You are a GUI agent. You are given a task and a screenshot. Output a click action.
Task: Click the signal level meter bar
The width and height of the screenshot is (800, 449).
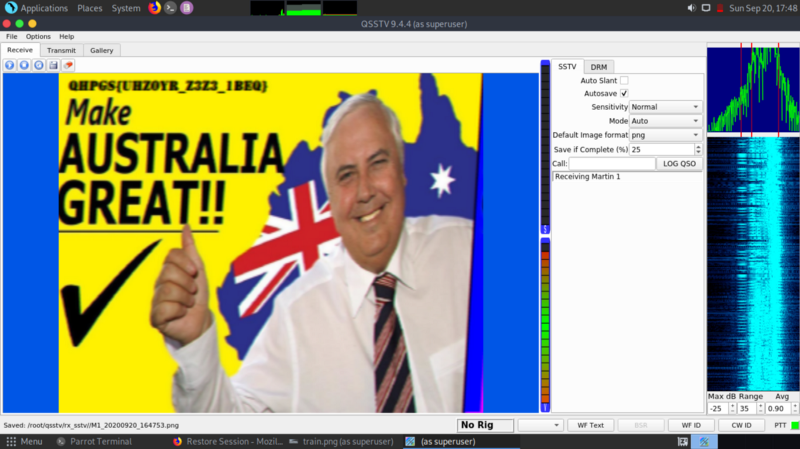(545, 325)
